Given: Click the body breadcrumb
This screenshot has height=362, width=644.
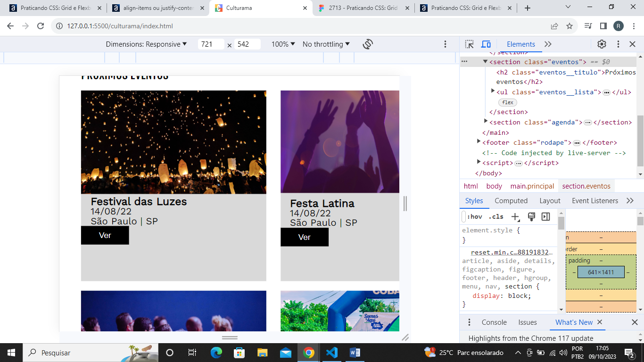Looking at the screenshot, I should pos(494,186).
